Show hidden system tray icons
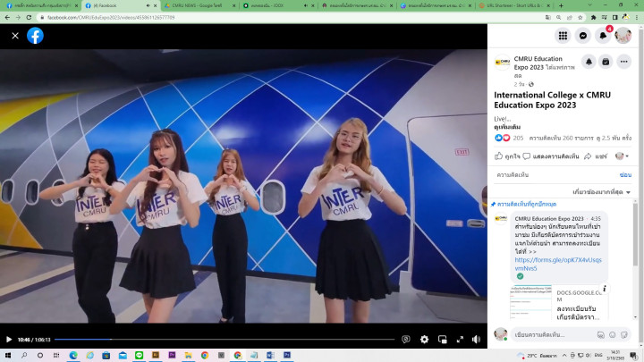 click(x=564, y=356)
